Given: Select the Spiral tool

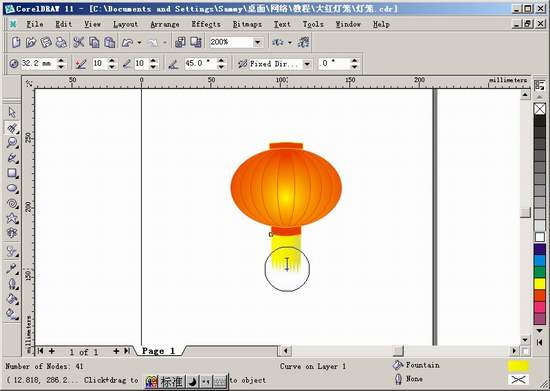Looking at the screenshot, I should click(x=12, y=203).
